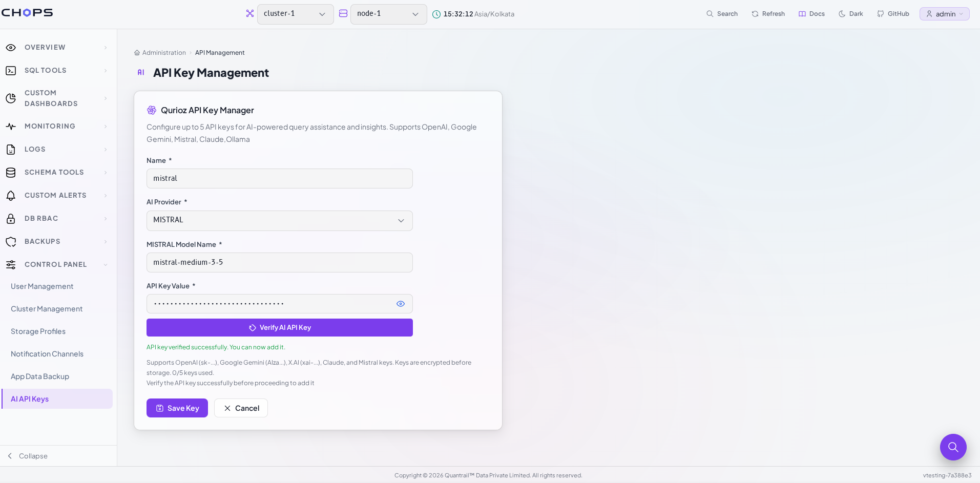Image resolution: width=980 pixels, height=483 pixels.
Task: Click the Logs file icon
Action: coord(11,150)
